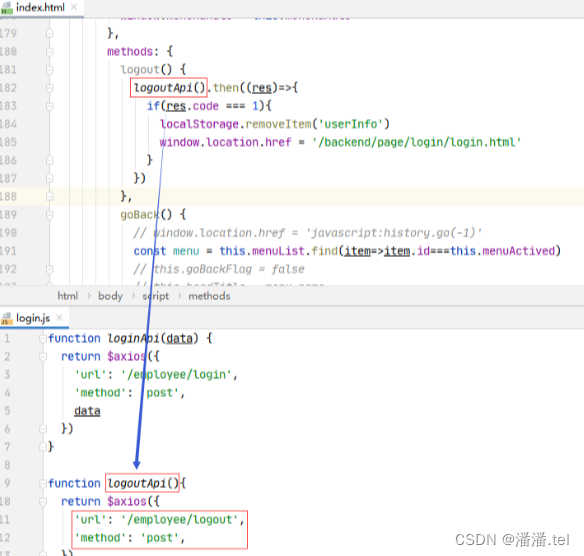Click 'res.code' on line 183
The height and width of the screenshot is (556, 584).
pos(192,106)
